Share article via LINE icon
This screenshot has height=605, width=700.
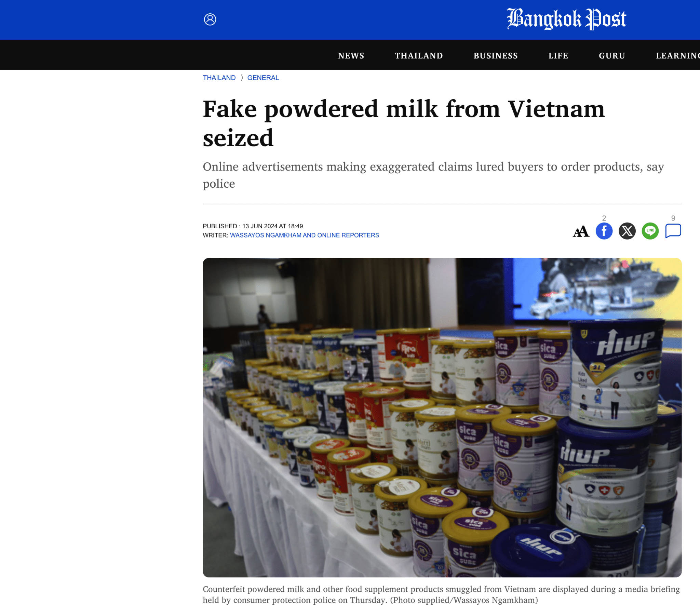point(650,231)
